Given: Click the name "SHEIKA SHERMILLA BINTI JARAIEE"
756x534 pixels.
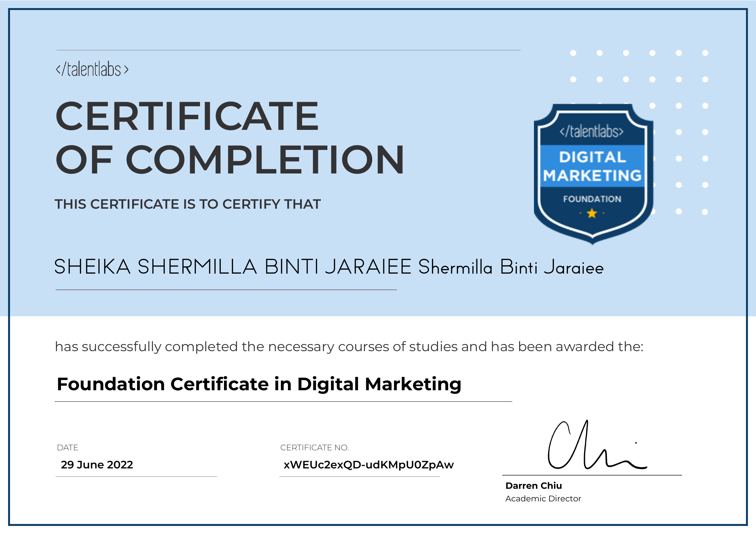Looking at the screenshot, I should pos(233,267).
